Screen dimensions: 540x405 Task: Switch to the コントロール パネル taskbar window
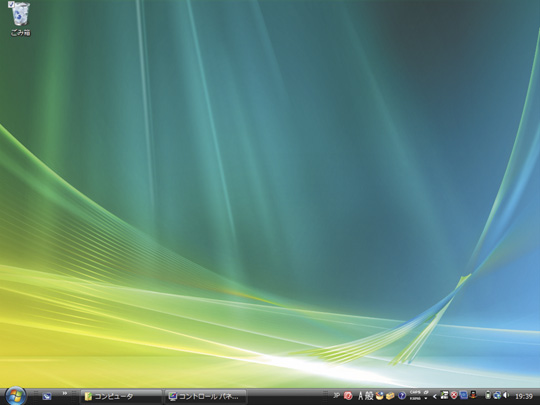[206, 396]
